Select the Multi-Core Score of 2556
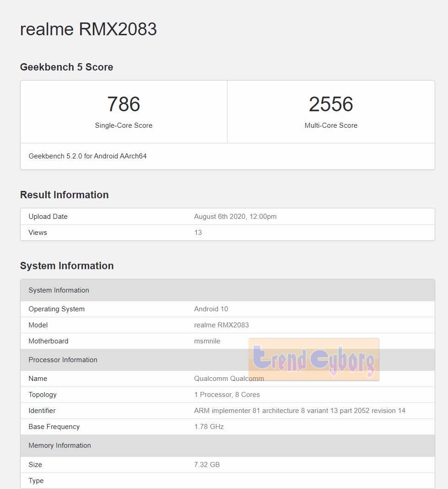This screenshot has height=489, width=448. [331, 104]
